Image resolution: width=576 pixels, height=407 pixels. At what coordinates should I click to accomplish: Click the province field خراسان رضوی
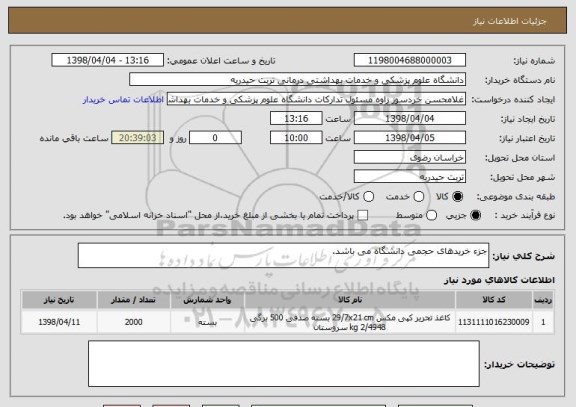(410, 158)
